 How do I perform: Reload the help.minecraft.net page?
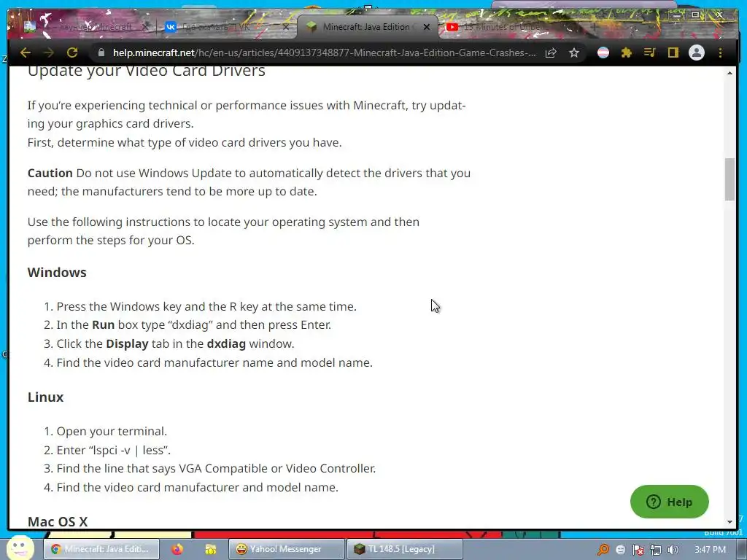72,52
